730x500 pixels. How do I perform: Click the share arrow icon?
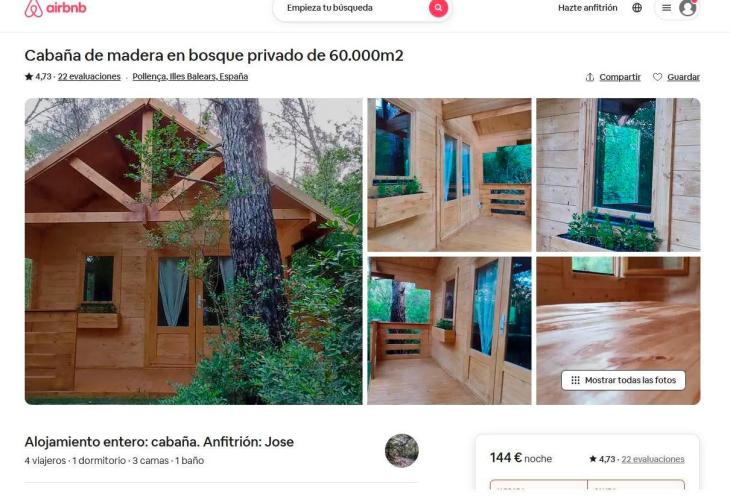[x=589, y=77]
